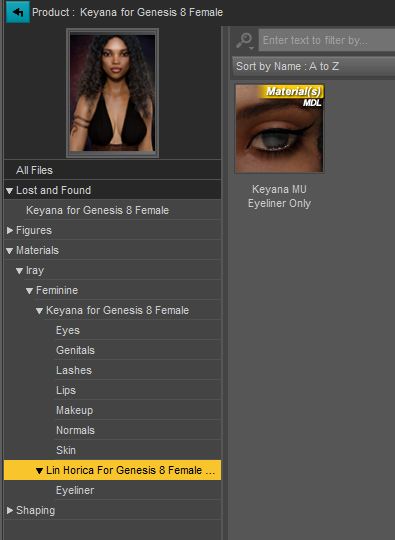Select the All Files entry

112,170
